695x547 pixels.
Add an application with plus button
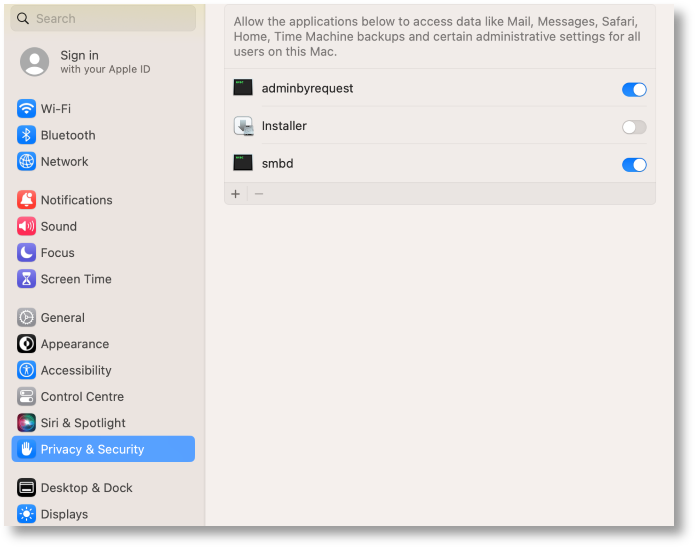tap(235, 194)
